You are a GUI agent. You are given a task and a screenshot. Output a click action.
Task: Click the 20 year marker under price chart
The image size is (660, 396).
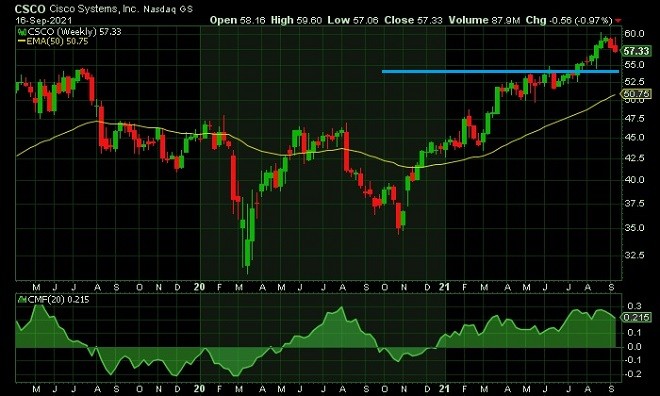click(200, 287)
